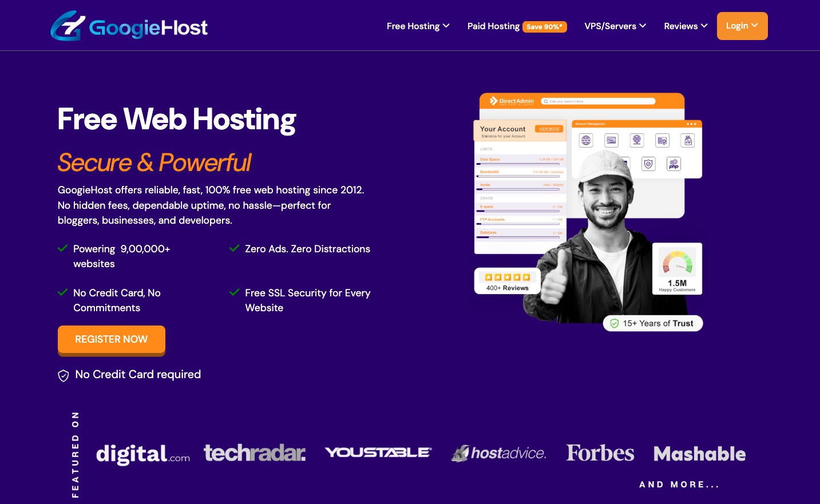Click the 1.5M Happy Customers gauge card
This screenshot has height=504, width=820.
click(x=677, y=269)
